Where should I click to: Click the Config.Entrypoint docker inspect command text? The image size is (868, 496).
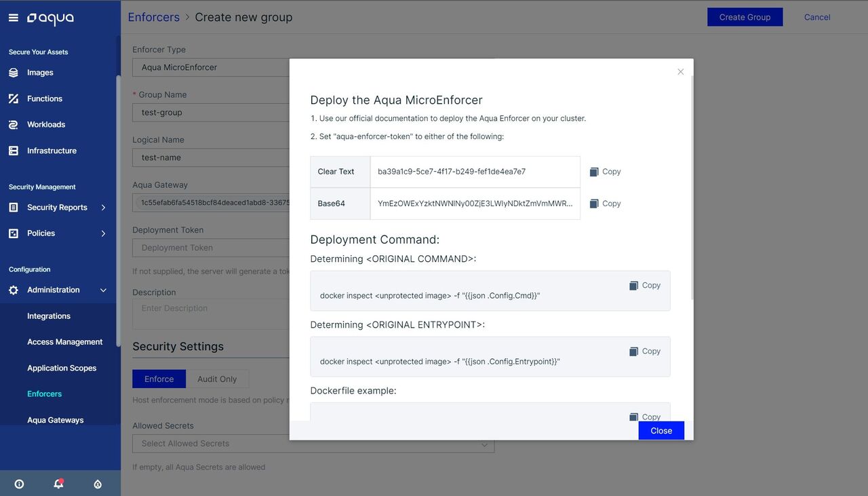(440, 362)
